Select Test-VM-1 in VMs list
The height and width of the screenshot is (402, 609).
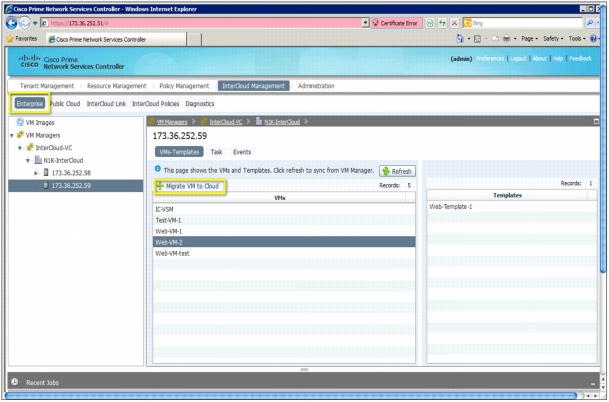tap(284, 220)
